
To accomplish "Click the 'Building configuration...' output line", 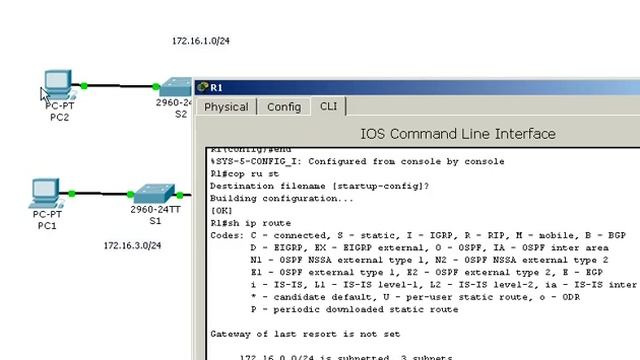I will pyautogui.click(x=282, y=199).
